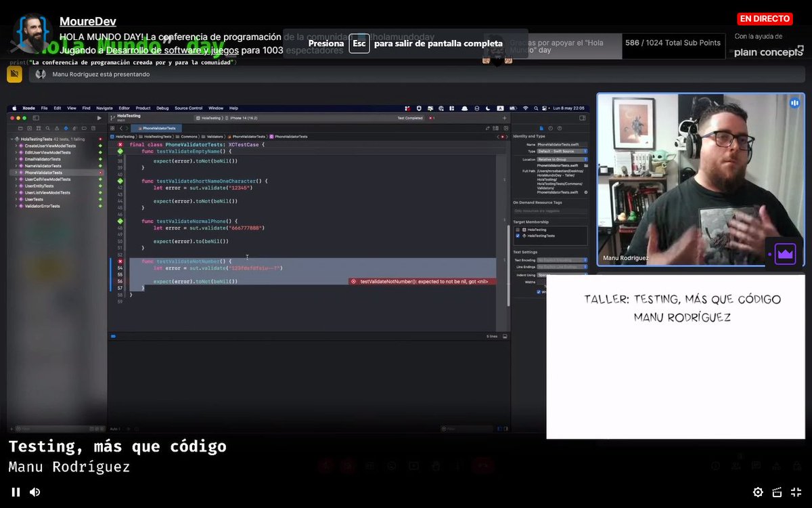Click the MoureDev channel avatar
The height and width of the screenshot is (508, 812).
(x=32, y=33)
